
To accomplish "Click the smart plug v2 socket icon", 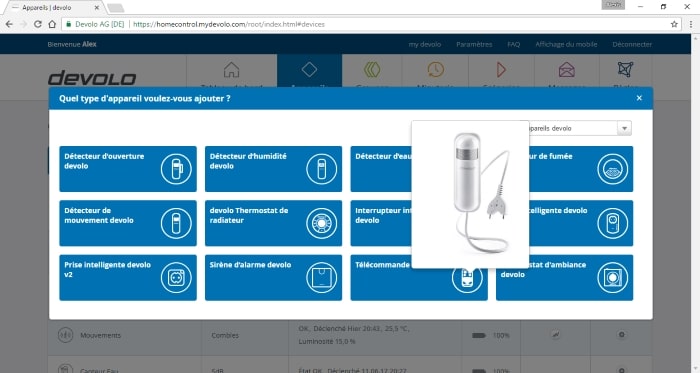I will pyautogui.click(x=176, y=278).
